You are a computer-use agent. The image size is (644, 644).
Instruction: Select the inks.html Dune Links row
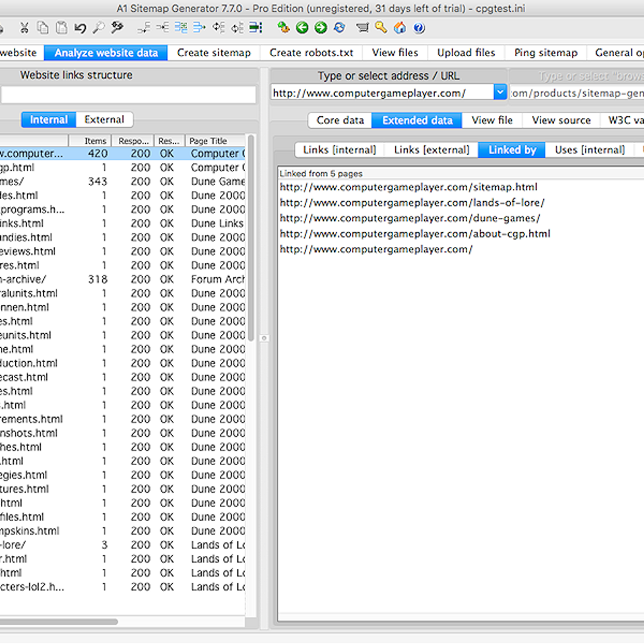[x=122, y=223]
